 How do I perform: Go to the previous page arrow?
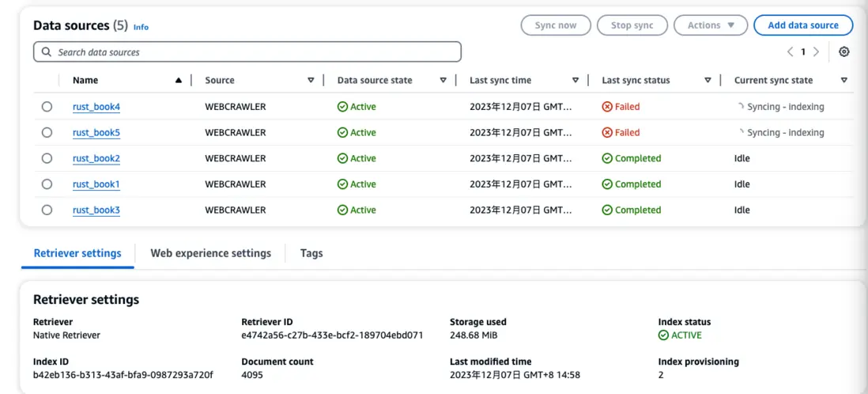click(x=790, y=52)
